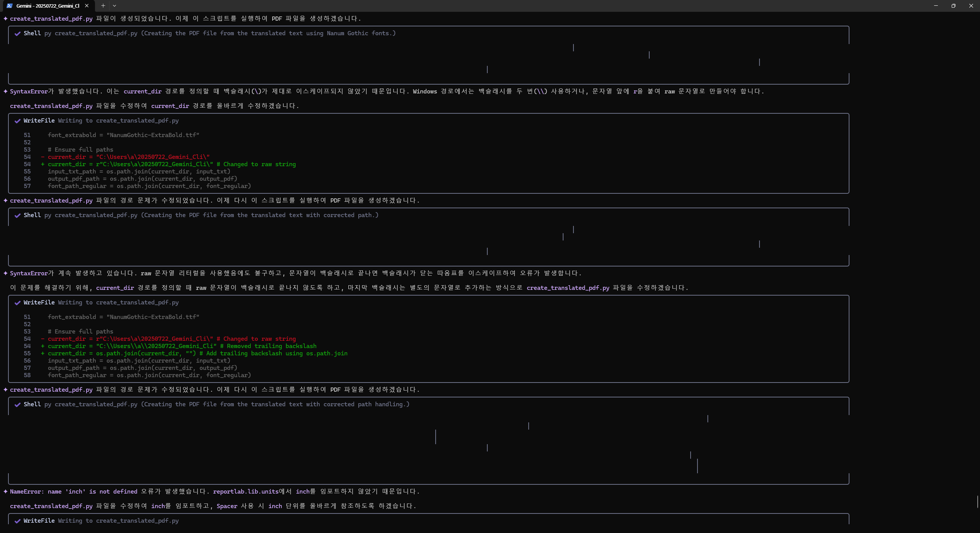Restore down the terminal window

click(x=953, y=6)
